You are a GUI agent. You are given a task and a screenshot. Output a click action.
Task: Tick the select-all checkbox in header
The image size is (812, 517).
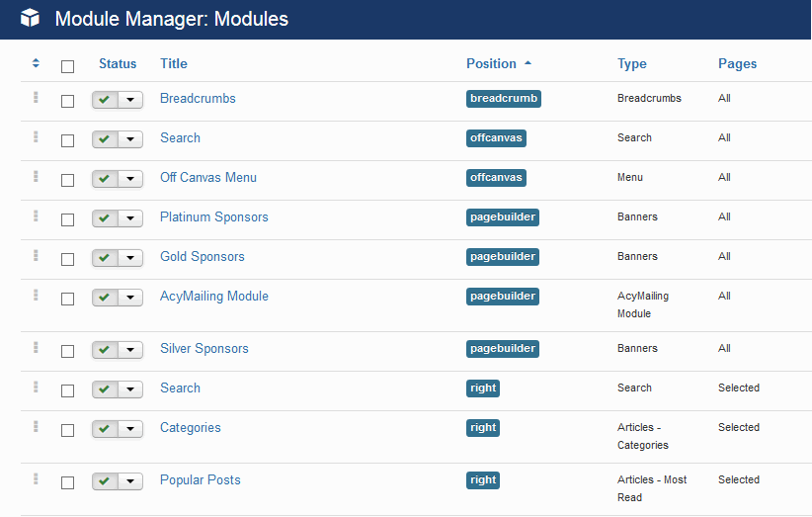point(67,66)
